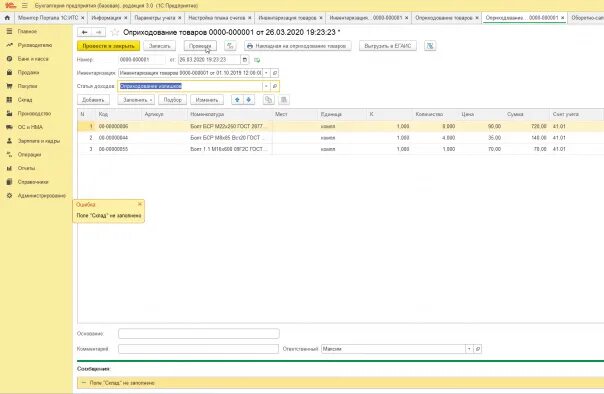Expand the Статья доходов dropdown
The width and height of the screenshot is (604, 394).
coord(266,86)
